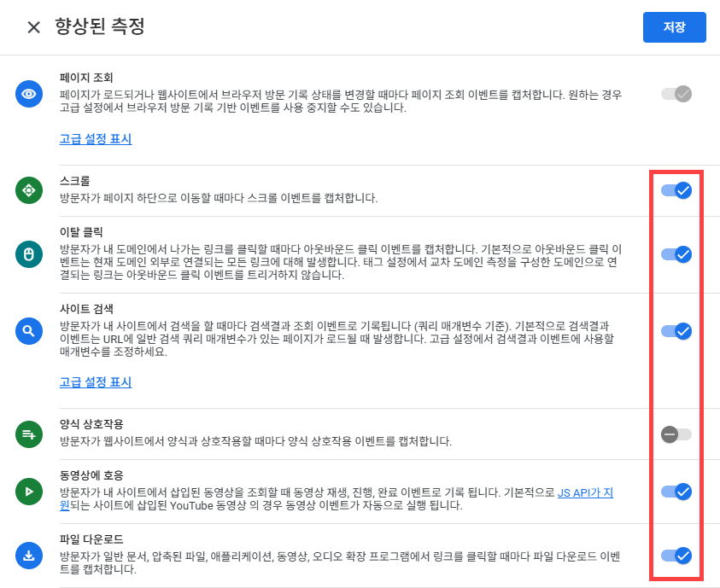Click the 페이지 조회 eye icon
720x588 pixels.
click(x=29, y=94)
